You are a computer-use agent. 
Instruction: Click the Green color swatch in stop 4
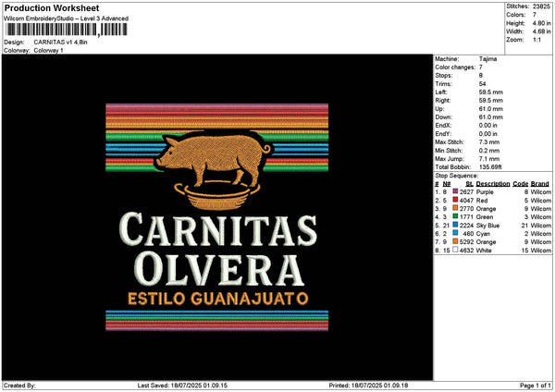(x=455, y=216)
